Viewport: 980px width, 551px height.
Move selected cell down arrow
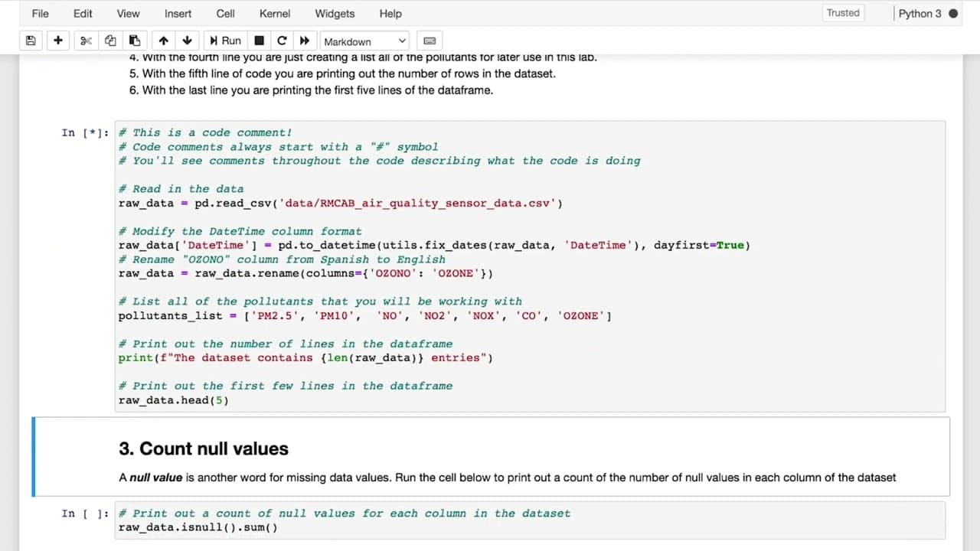pyautogui.click(x=187, y=41)
